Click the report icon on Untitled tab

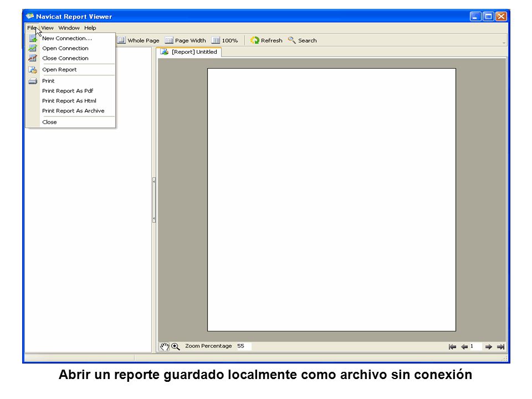point(165,52)
